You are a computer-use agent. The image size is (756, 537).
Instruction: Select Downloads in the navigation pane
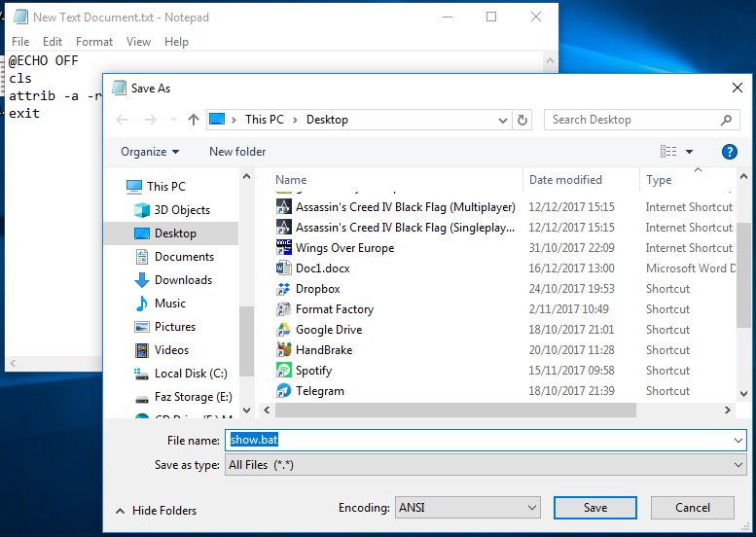pos(183,280)
